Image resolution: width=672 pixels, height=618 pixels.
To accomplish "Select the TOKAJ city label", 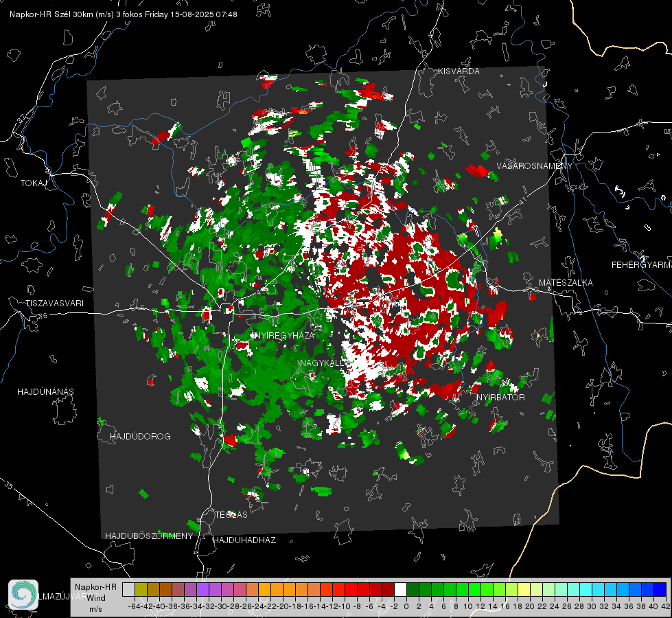I will click(34, 183).
